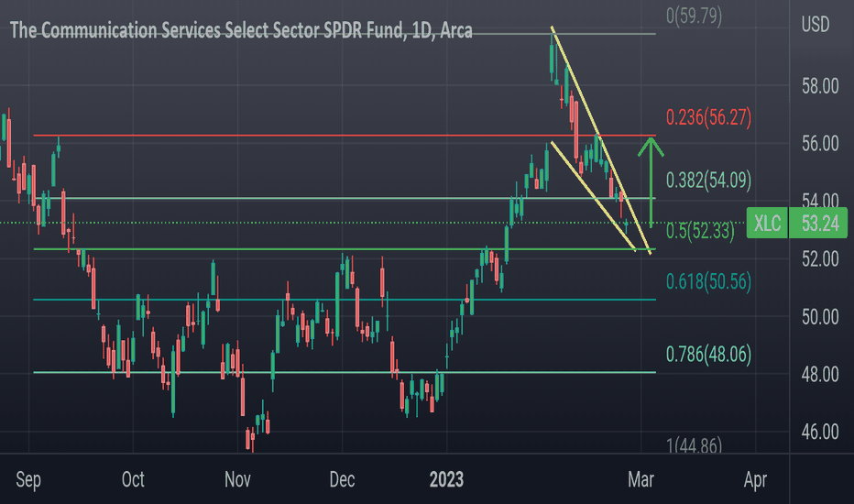
Task: Click the Sep label on time axis
Action: (28, 480)
